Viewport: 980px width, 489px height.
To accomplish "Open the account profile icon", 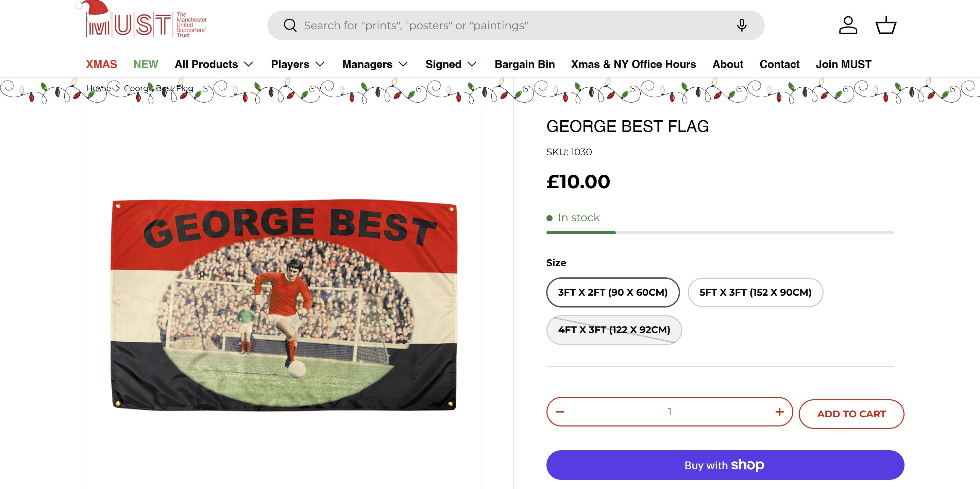I will pos(848,25).
